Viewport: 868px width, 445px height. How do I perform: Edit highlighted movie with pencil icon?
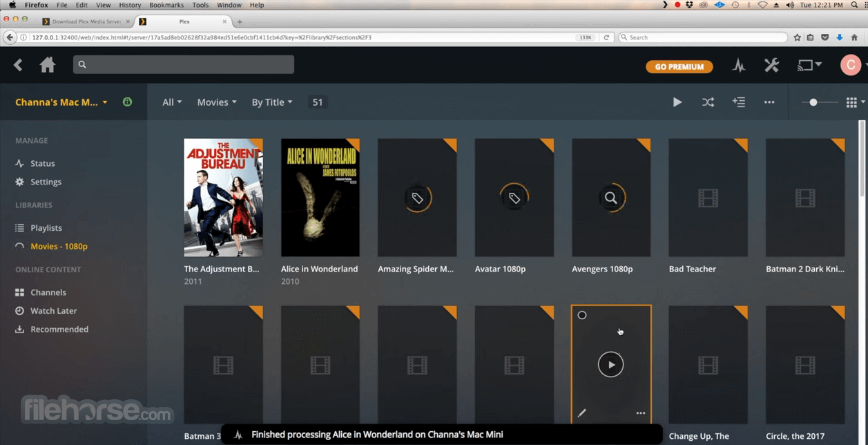coord(581,413)
